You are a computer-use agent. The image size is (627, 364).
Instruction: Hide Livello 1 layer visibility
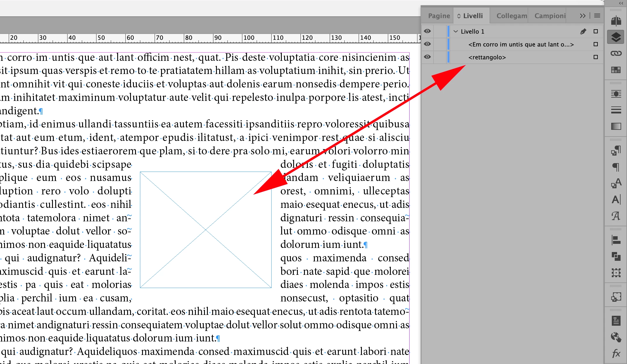427,31
